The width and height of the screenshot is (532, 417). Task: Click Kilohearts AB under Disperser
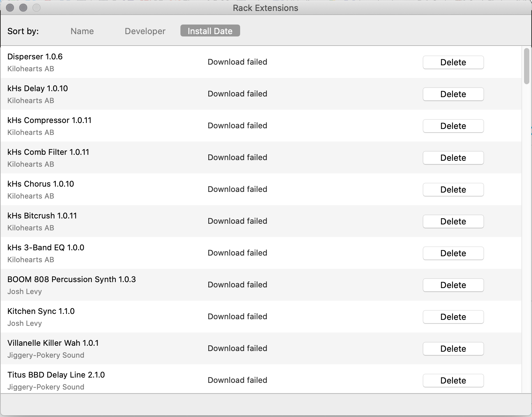point(31,69)
